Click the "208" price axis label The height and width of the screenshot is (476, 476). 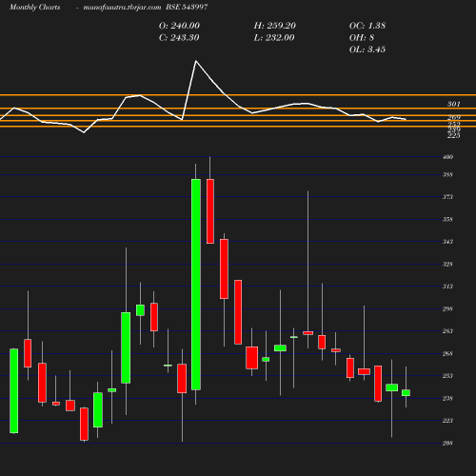point(447,443)
